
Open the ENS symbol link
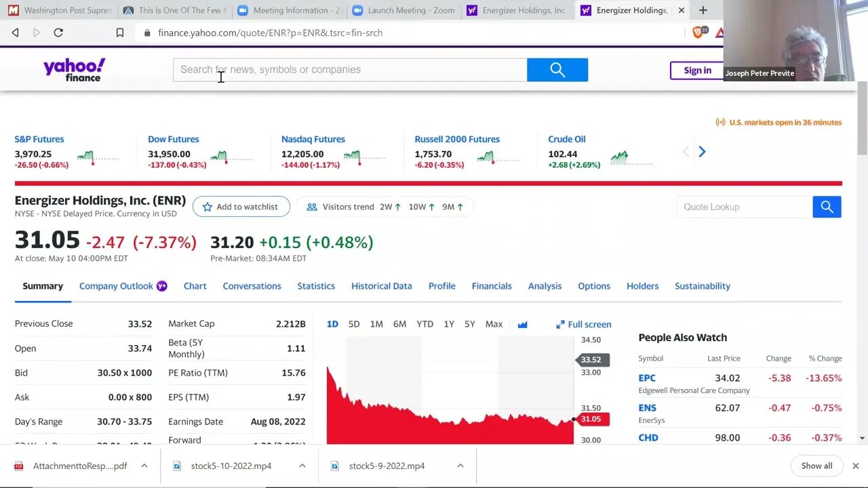point(647,408)
